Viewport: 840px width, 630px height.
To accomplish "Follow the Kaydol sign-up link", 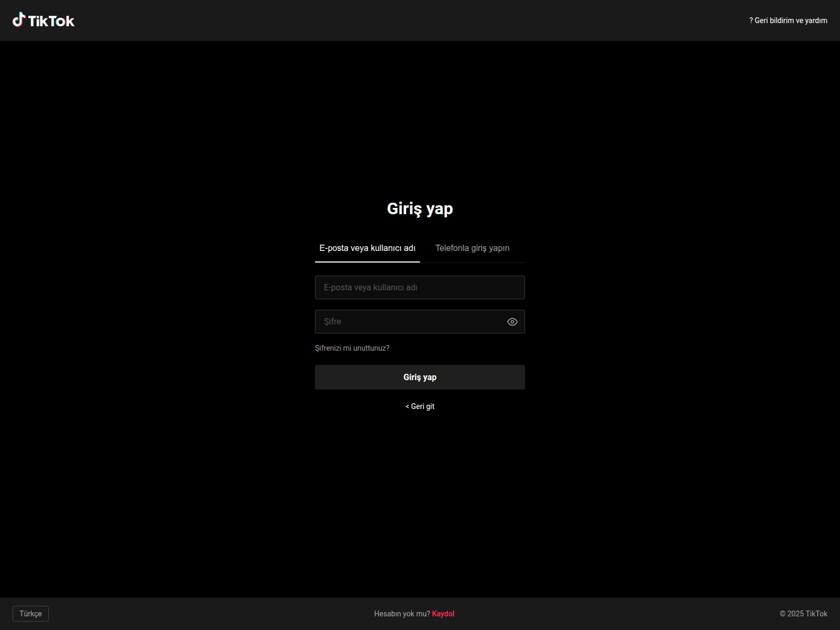I will pos(443,614).
